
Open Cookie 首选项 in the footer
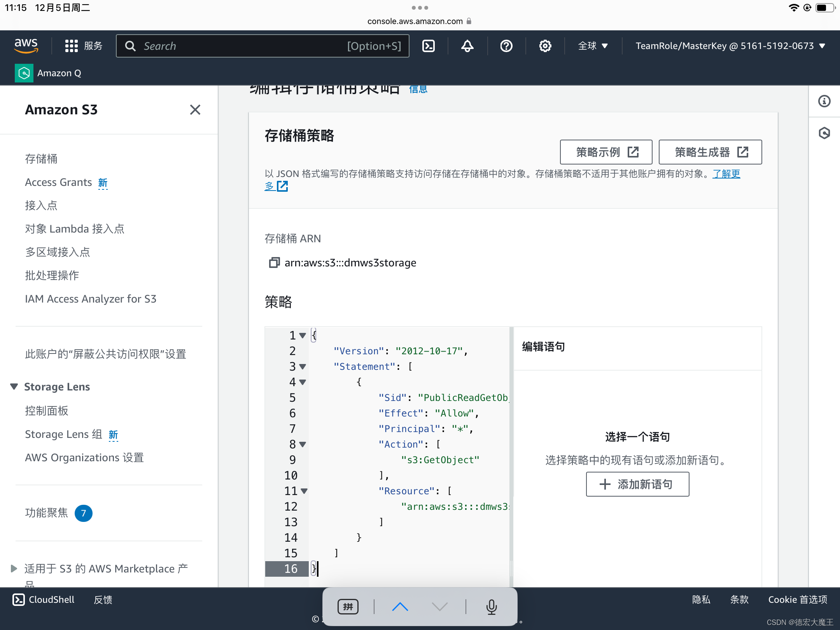coord(798,600)
